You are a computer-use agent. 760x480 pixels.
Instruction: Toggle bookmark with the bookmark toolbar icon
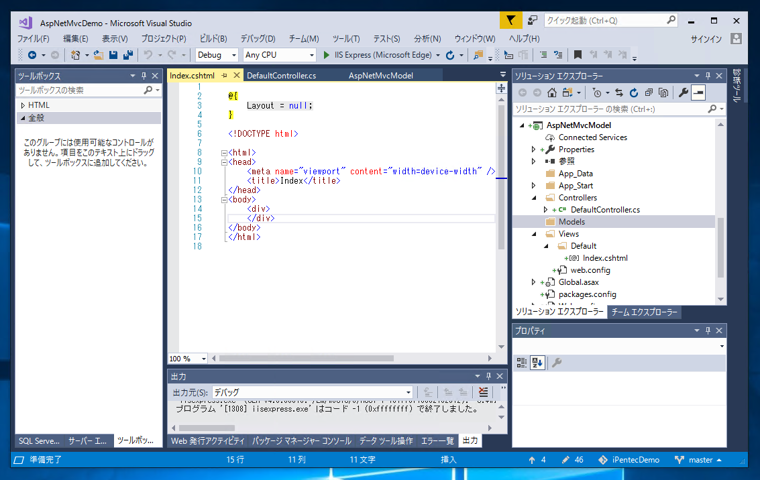point(577,55)
